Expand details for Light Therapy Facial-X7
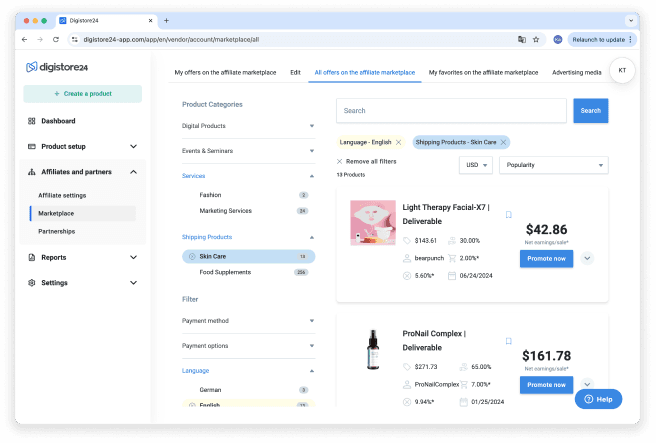 pos(587,259)
